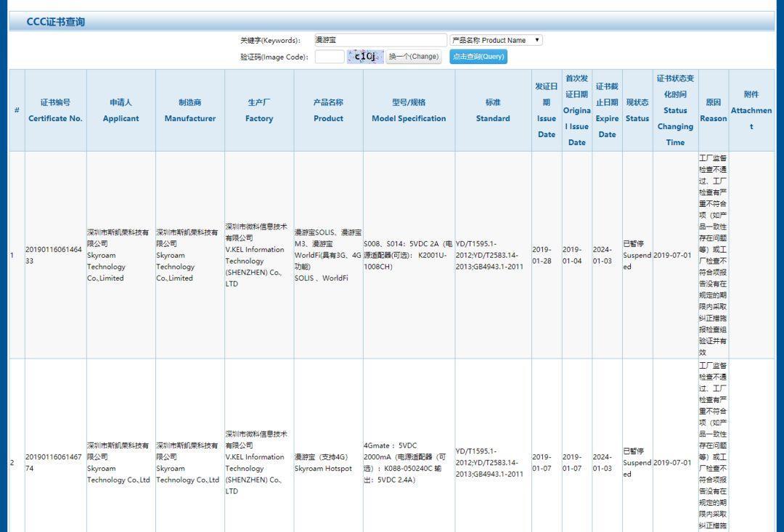Screen dimensions: 784x532
Task: Click the Attachment column header
Action: coord(751,110)
